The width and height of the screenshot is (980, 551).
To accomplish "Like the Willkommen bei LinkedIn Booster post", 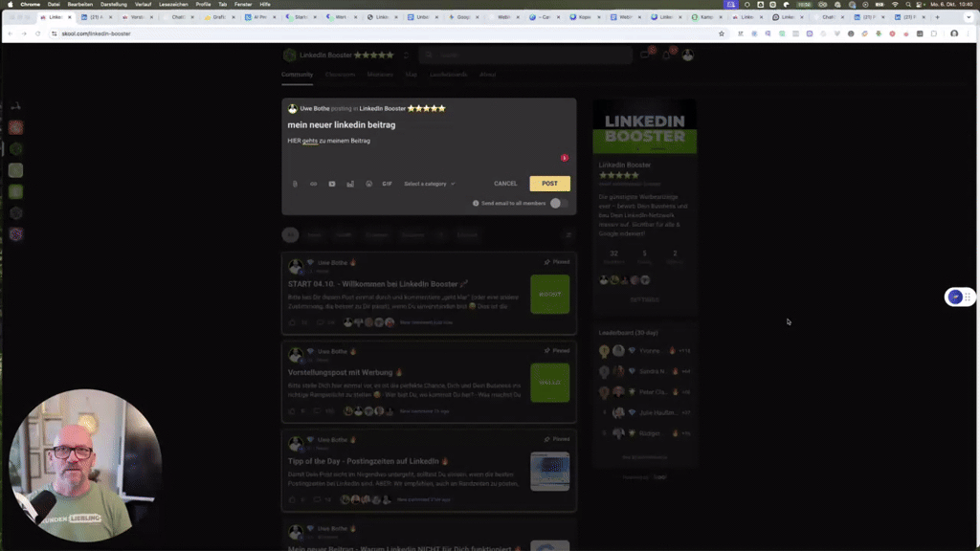I will pos(292,322).
